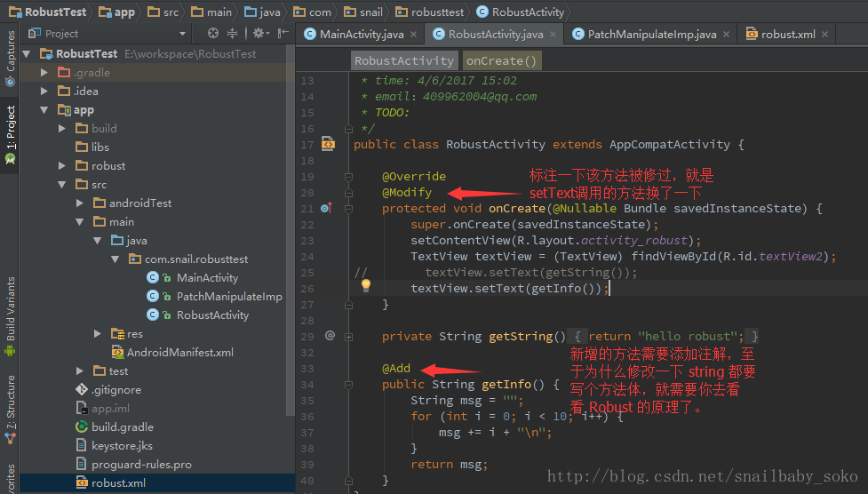Click the related XML gutter icon on line 17

(328, 143)
